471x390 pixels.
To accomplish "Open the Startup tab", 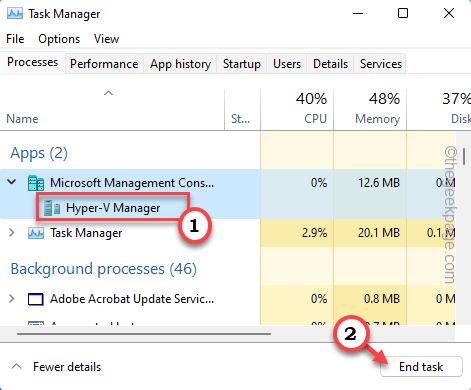I will click(x=242, y=64).
